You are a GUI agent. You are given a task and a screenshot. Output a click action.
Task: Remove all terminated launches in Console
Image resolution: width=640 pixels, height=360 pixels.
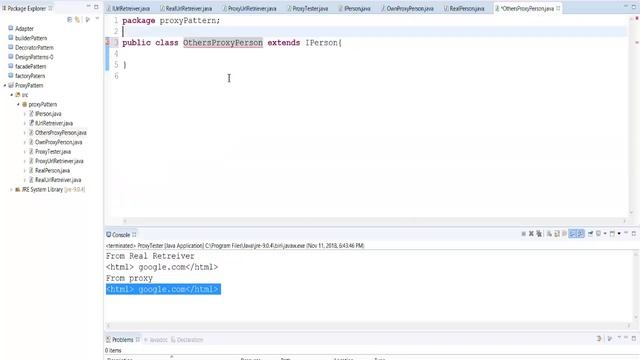tap(539, 233)
